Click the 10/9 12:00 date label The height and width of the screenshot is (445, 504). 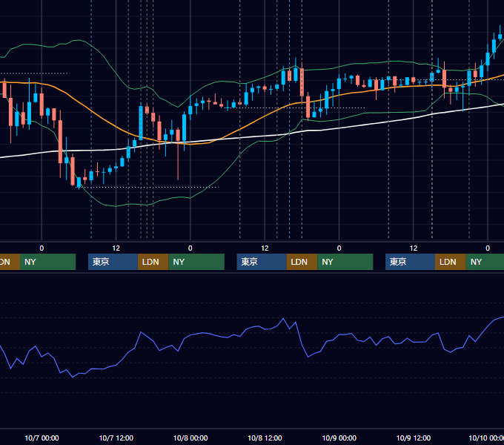click(x=414, y=438)
